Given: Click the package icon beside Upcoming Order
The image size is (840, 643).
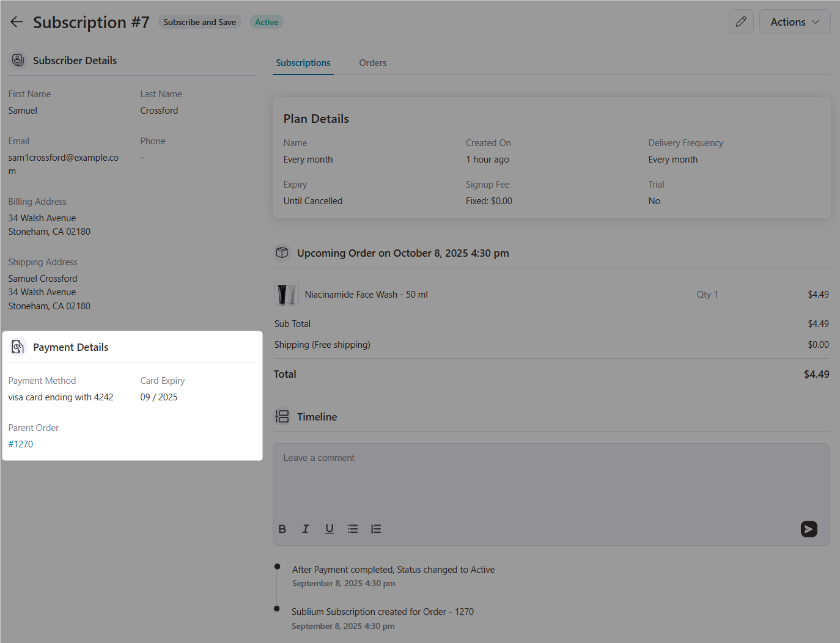Looking at the screenshot, I should pos(282,252).
